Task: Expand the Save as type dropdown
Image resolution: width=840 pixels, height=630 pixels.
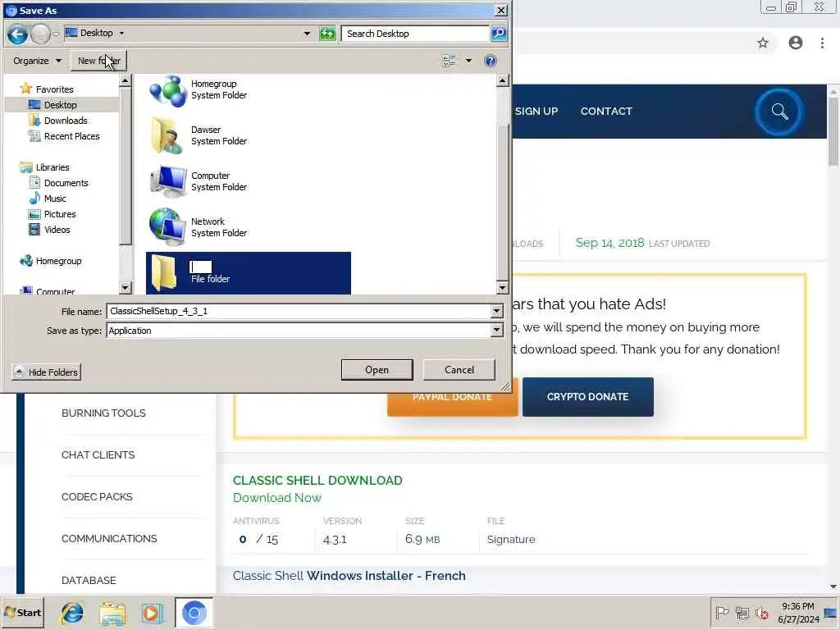Action: (496, 330)
